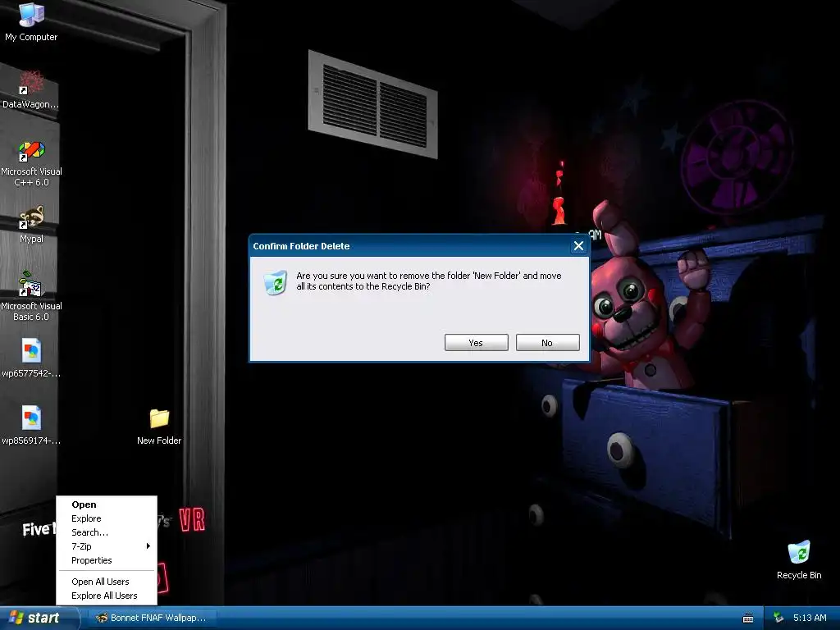
Task: Choose Explore All Users menu entry
Action: coord(107,596)
